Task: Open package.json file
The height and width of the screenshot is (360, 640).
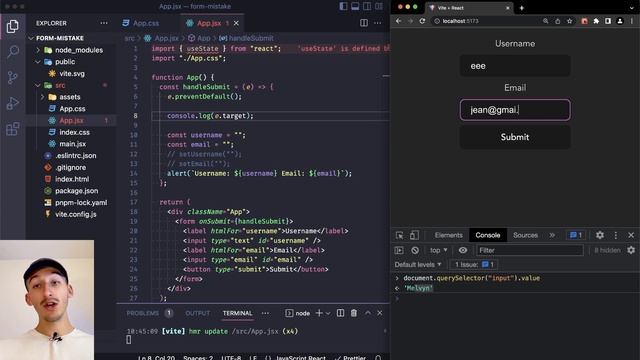Action: (x=71, y=191)
